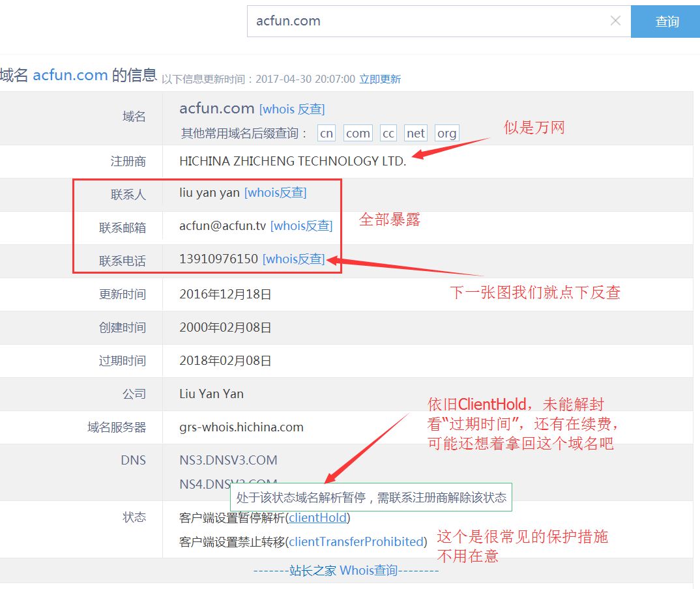Select DNS entry NS3.DNSV3.COM
This screenshot has width=700, height=589.
(x=228, y=460)
